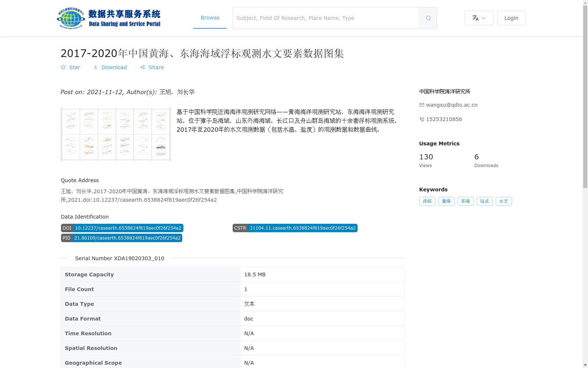Click the Time Resolution row label
Image resolution: width=588 pixels, height=368 pixels.
(88, 333)
